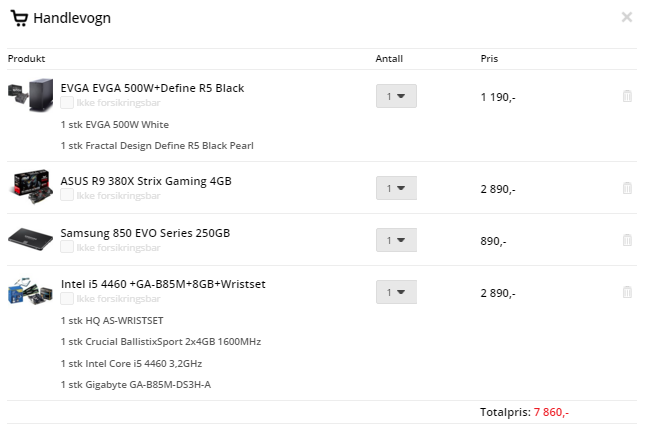The height and width of the screenshot is (435, 647).
Task: Open quantity dropdown for Intel i5 4460 bundle
Action: tap(396, 292)
